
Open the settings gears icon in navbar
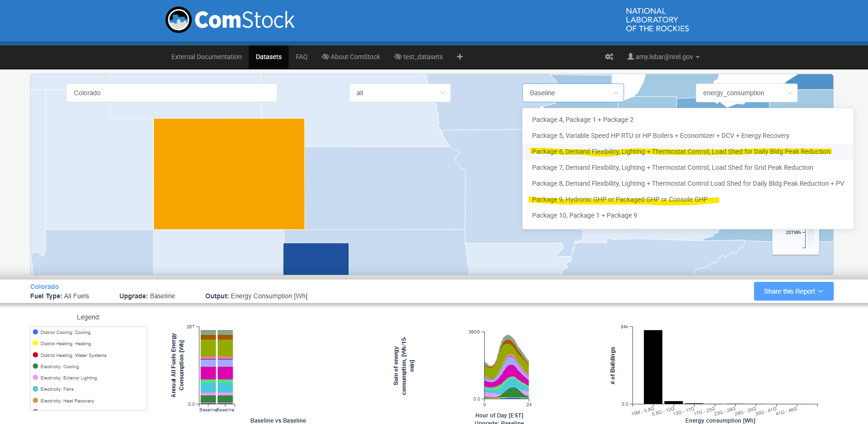[x=609, y=57]
